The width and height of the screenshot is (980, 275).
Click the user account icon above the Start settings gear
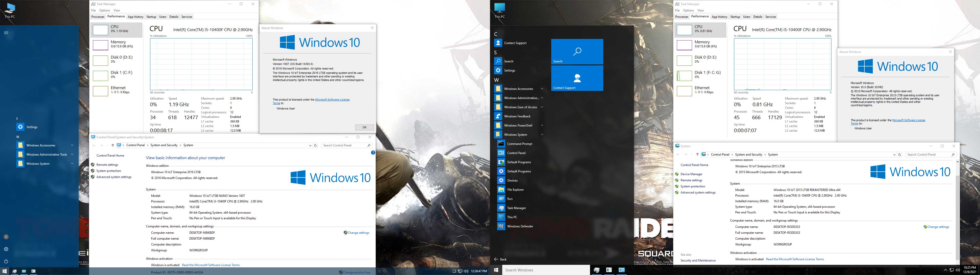coord(6,237)
